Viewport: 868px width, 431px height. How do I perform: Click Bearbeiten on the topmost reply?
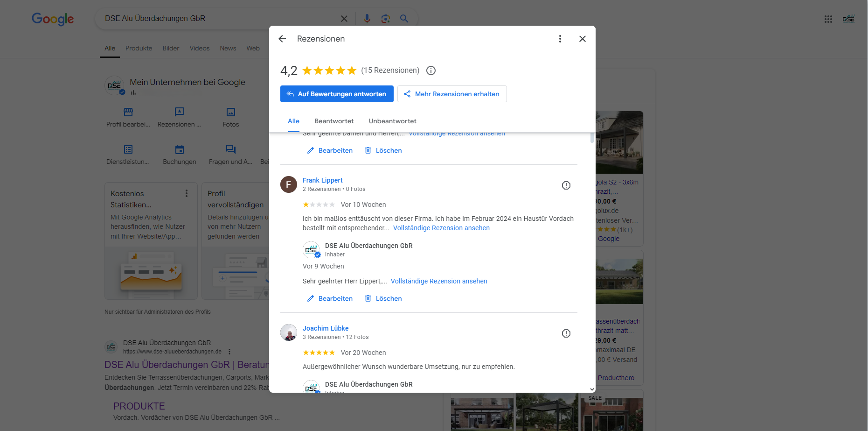coord(330,150)
